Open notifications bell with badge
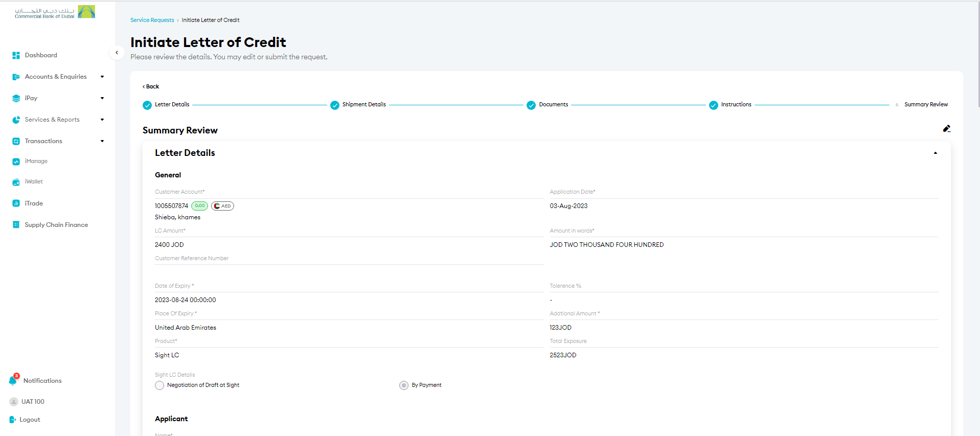 14,380
